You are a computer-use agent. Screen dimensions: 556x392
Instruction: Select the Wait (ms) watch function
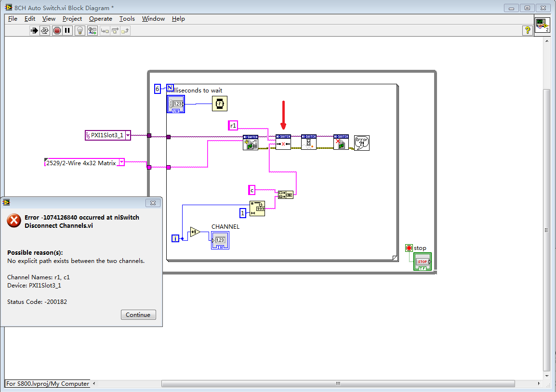[220, 104]
